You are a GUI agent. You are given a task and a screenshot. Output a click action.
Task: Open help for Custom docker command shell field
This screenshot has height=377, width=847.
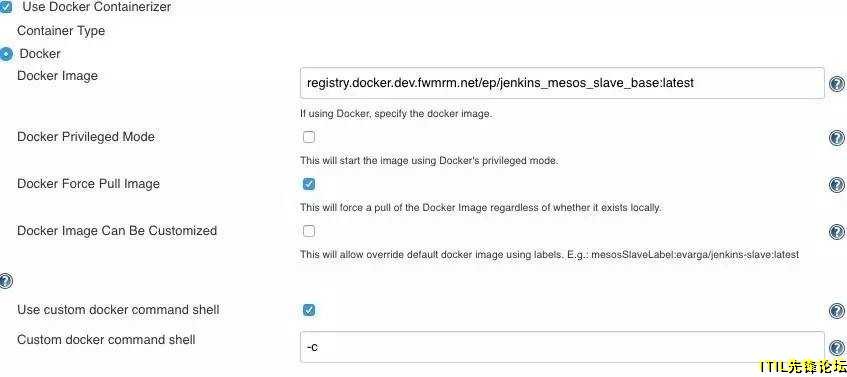[x=837, y=347]
